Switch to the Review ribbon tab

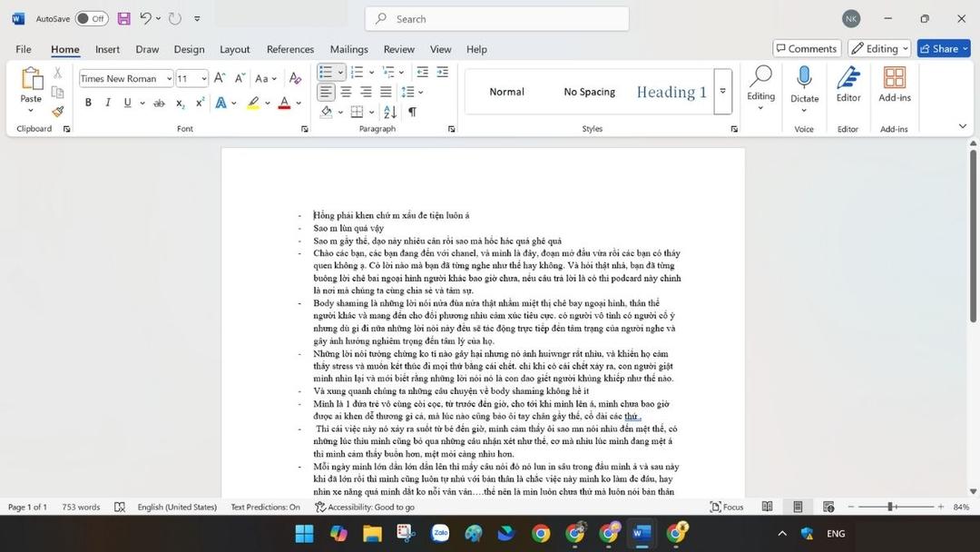tap(399, 49)
